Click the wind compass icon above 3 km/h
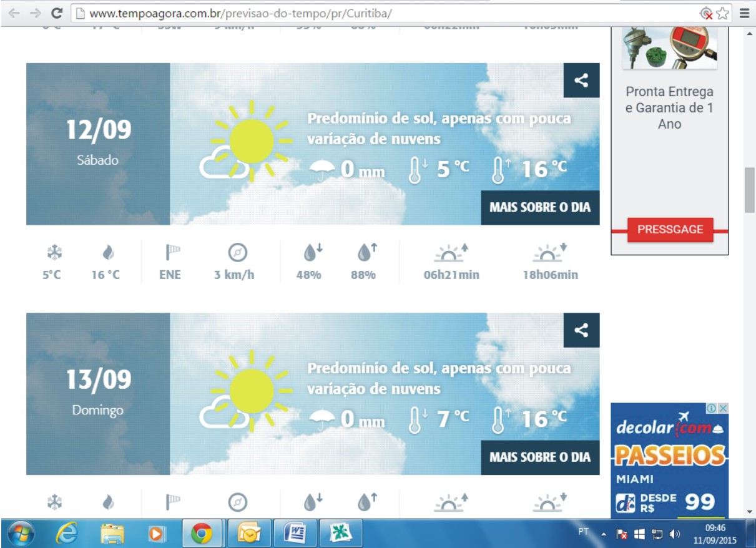This screenshot has height=548, width=756. pyautogui.click(x=237, y=253)
